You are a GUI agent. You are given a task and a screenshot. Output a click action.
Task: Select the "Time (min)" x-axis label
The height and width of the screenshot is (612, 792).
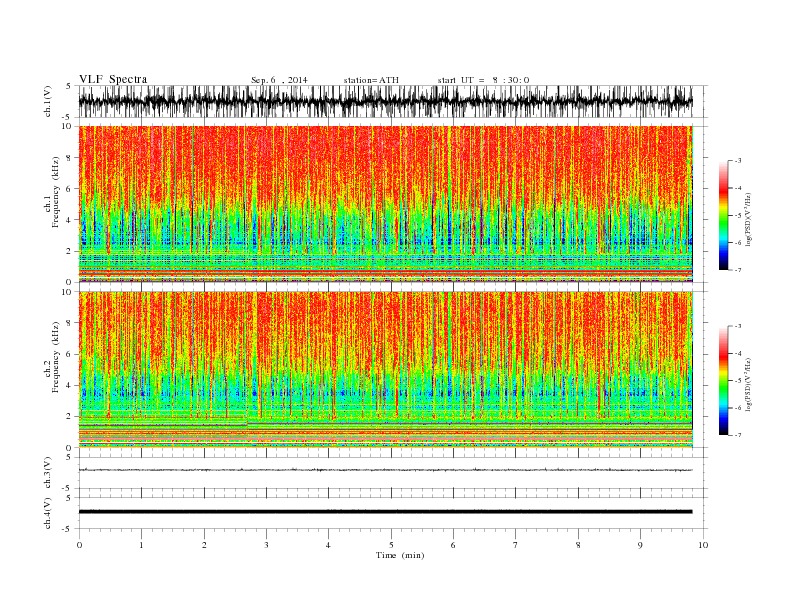click(400, 555)
